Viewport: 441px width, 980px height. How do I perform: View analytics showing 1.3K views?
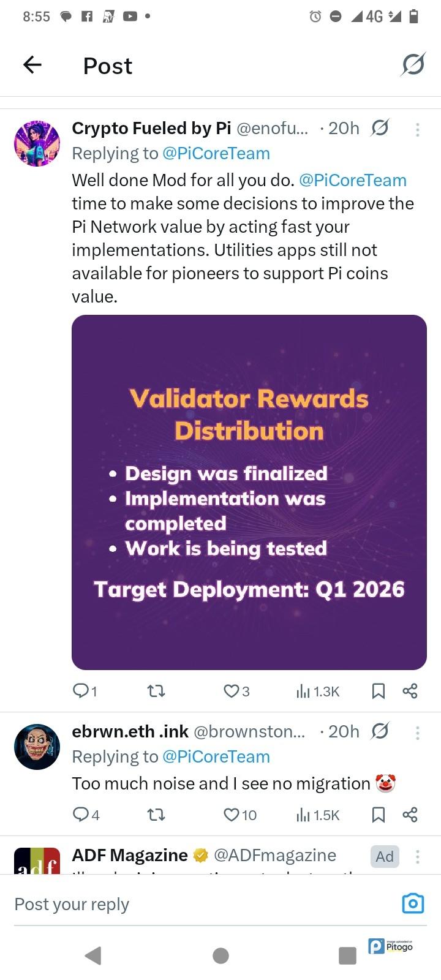pos(317,692)
